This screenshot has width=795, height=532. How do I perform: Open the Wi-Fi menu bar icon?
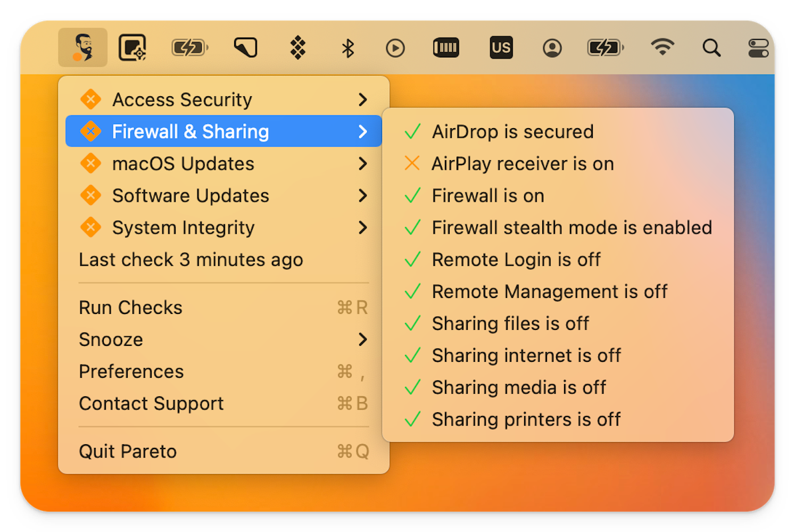[x=661, y=47]
